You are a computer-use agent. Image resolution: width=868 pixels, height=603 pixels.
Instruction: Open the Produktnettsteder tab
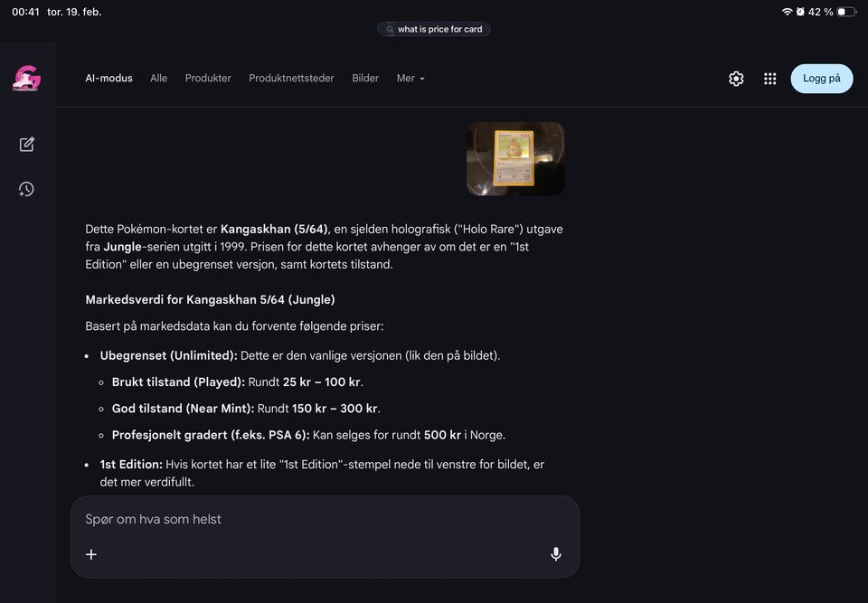291,79
